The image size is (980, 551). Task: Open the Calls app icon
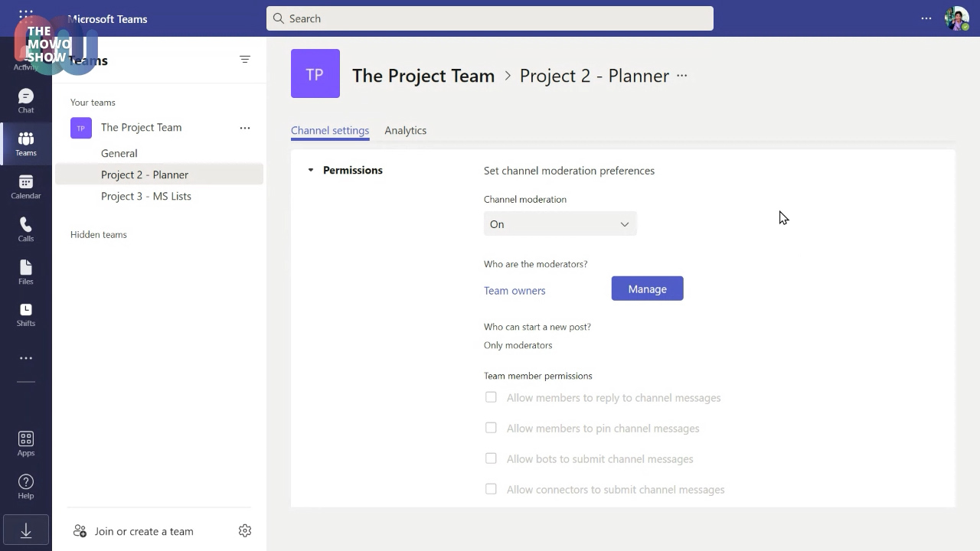(26, 230)
